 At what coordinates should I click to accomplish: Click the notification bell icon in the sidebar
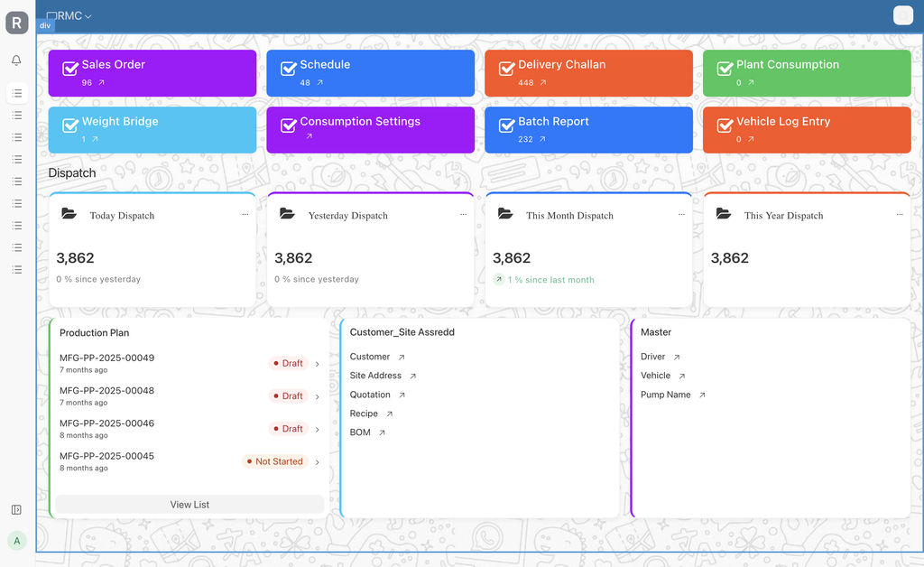click(x=16, y=60)
